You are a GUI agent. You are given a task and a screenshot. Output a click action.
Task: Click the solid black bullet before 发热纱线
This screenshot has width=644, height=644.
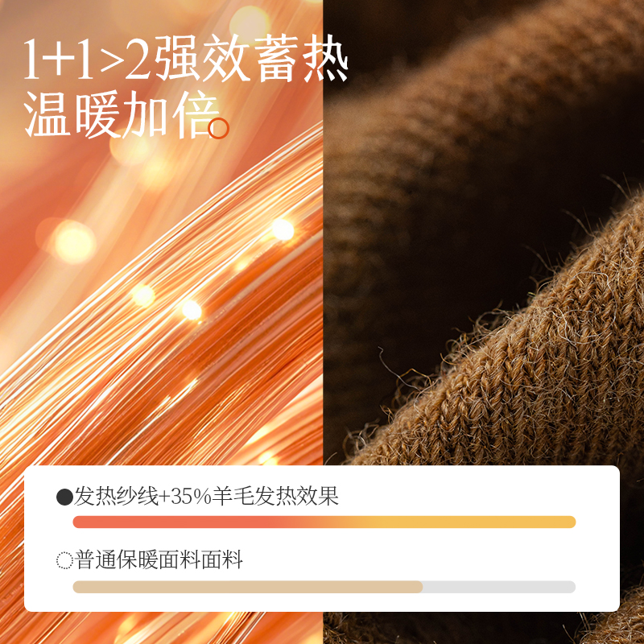(64, 497)
